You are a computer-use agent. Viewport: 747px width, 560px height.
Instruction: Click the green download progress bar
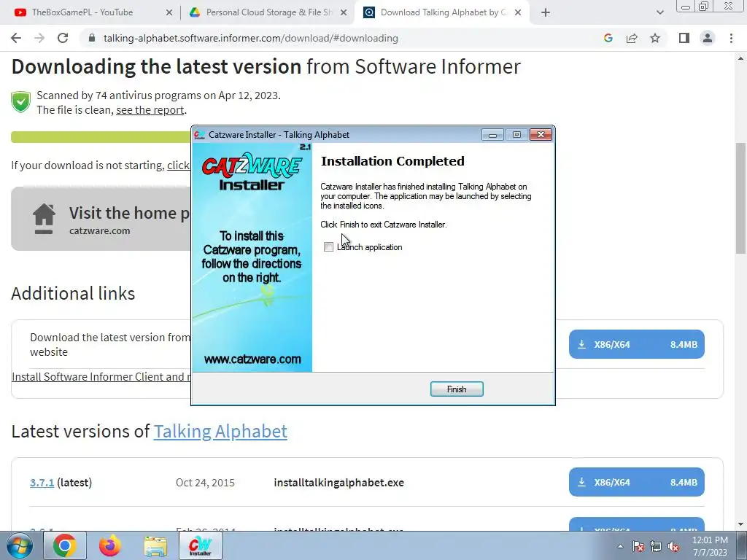pos(101,136)
